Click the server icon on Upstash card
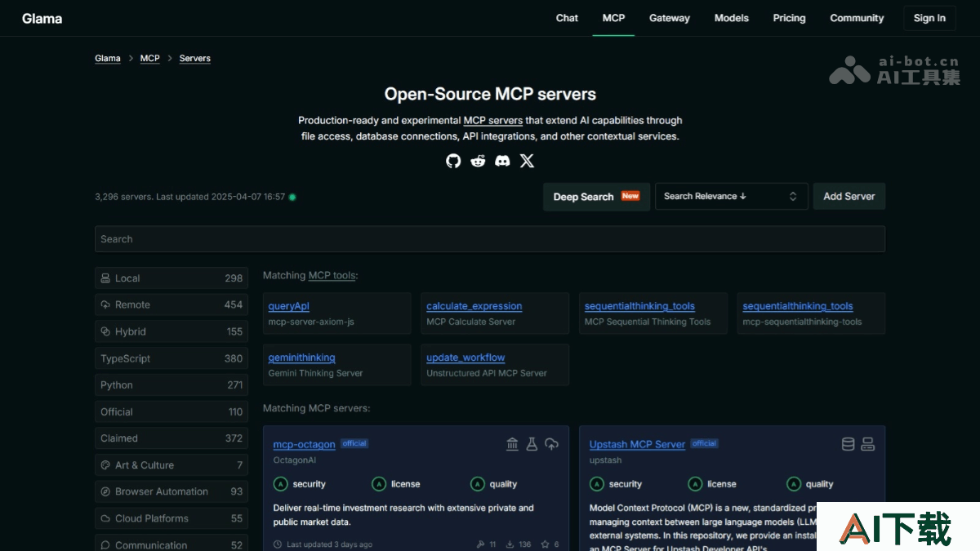The width and height of the screenshot is (980, 551). tap(868, 444)
